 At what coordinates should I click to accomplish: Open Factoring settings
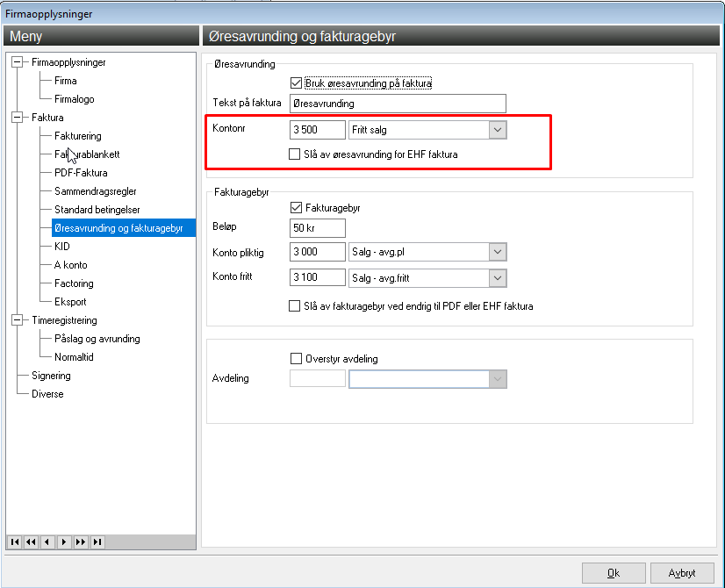74,283
